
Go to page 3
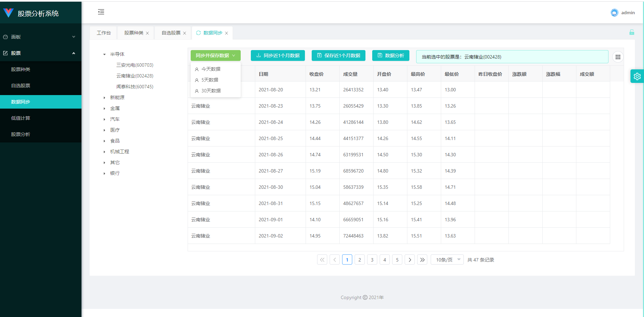point(372,260)
